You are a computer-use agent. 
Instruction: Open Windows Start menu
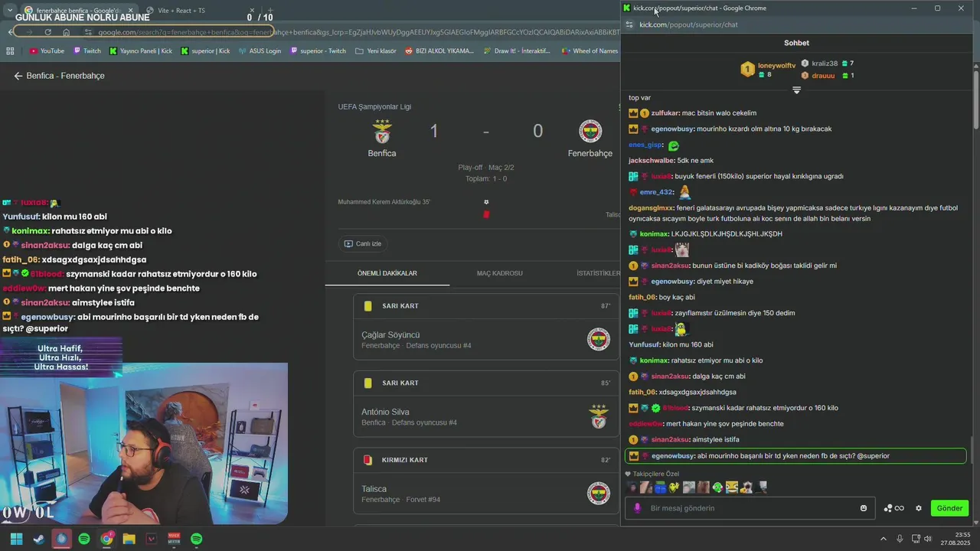pos(16,539)
